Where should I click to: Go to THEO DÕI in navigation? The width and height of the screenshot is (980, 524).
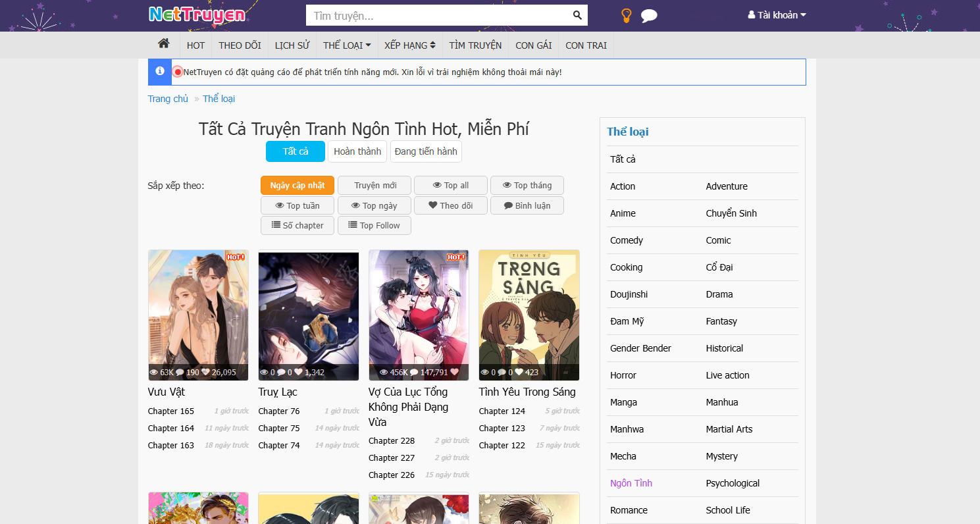point(240,45)
